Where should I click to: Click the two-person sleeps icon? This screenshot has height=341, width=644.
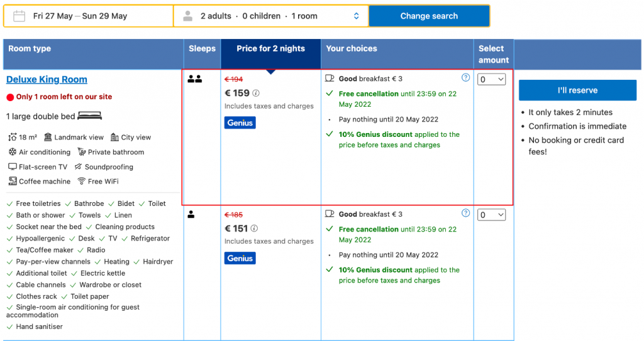pos(194,79)
